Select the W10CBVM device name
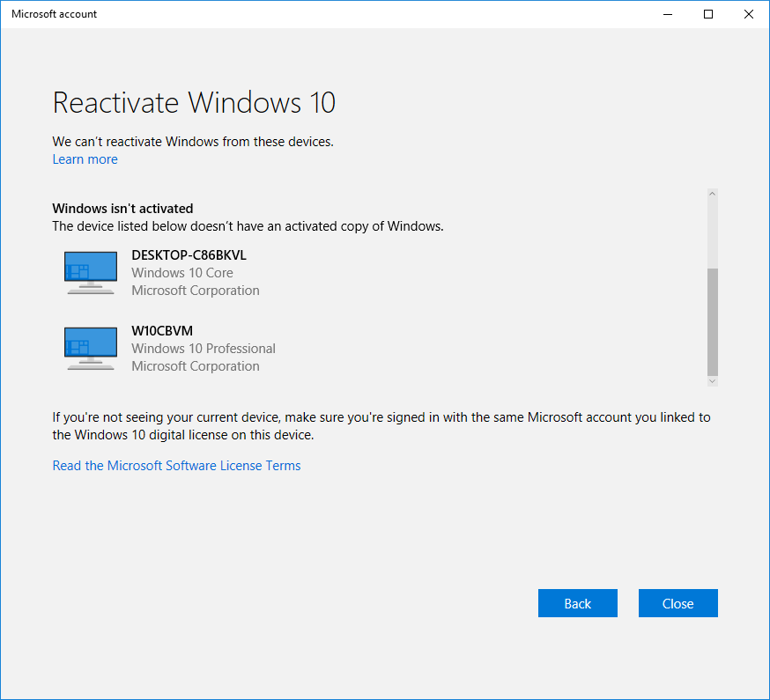 (162, 331)
